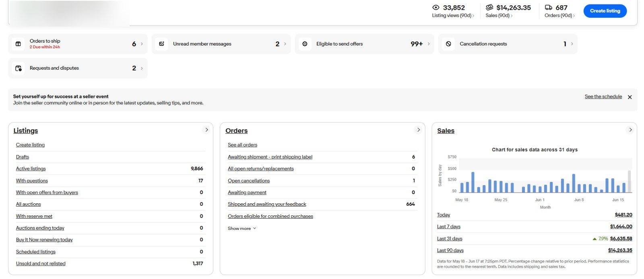644x279 pixels.
Task: Open With reserve met link
Action: pos(34,216)
